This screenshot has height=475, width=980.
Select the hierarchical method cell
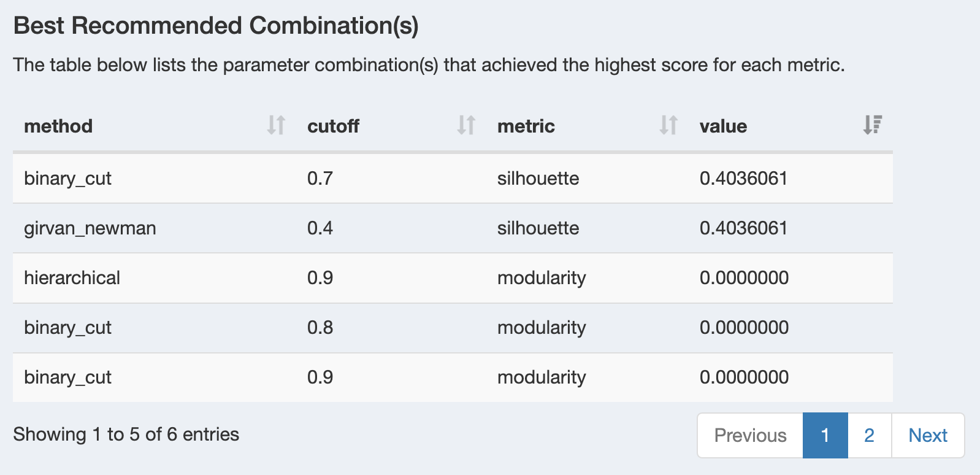click(x=72, y=278)
